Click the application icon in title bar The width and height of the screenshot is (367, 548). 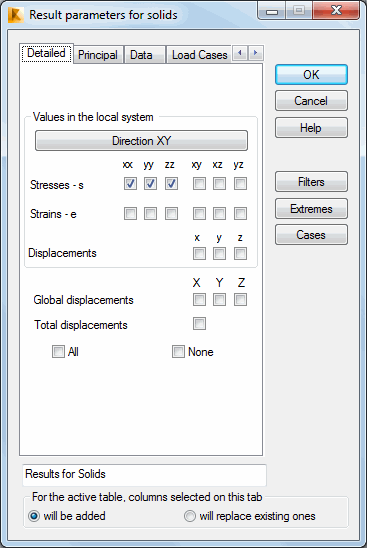15,15
